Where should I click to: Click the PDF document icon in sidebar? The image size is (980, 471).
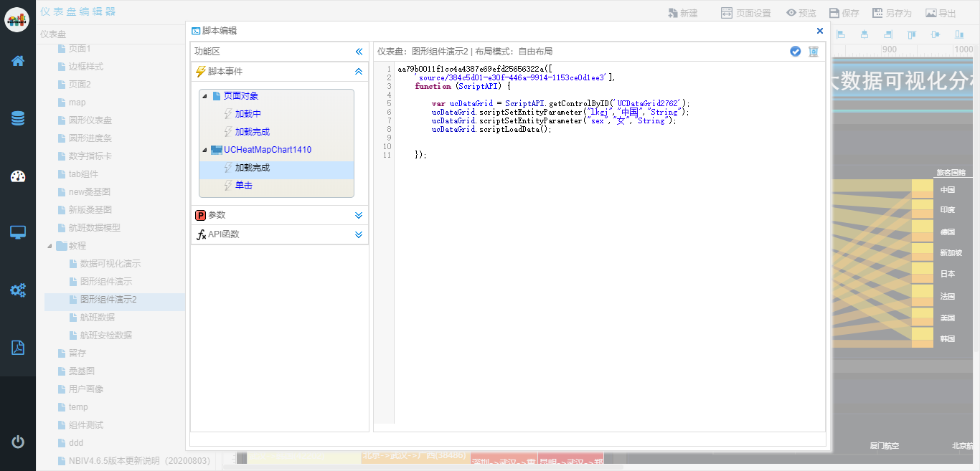tap(18, 348)
